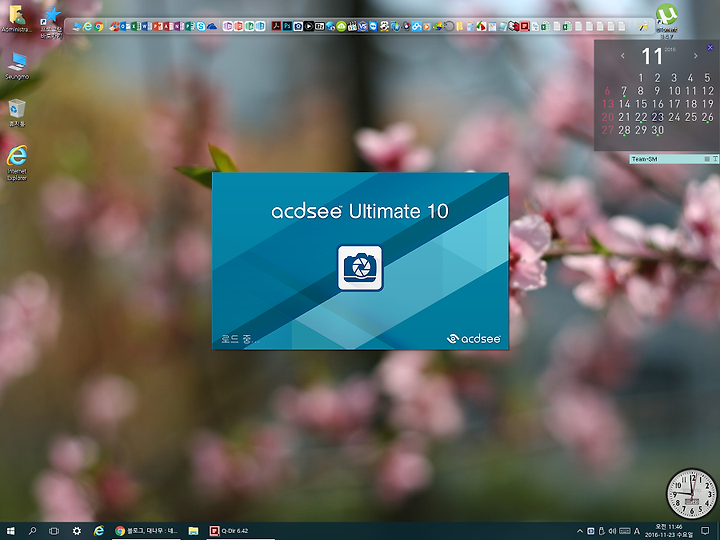Image resolution: width=720 pixels, height=540 pixels.
Task: Open Task View on the taskbar
Action: click(x=54, y=531)
